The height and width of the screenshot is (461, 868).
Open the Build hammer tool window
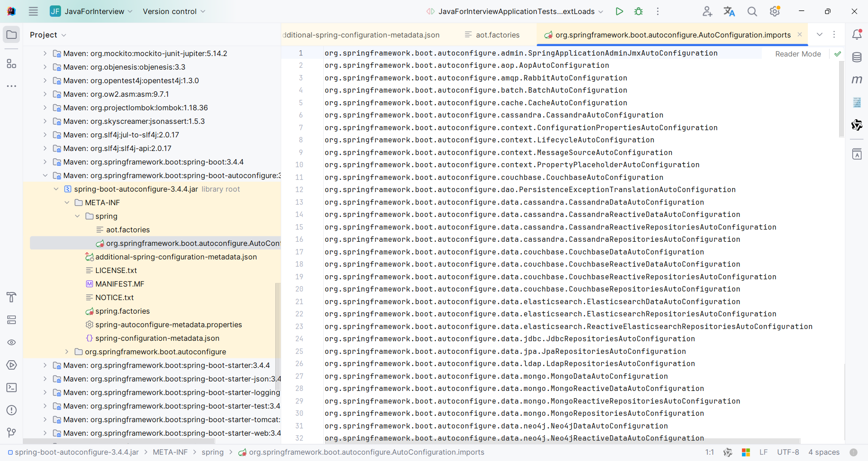point(12,297)
